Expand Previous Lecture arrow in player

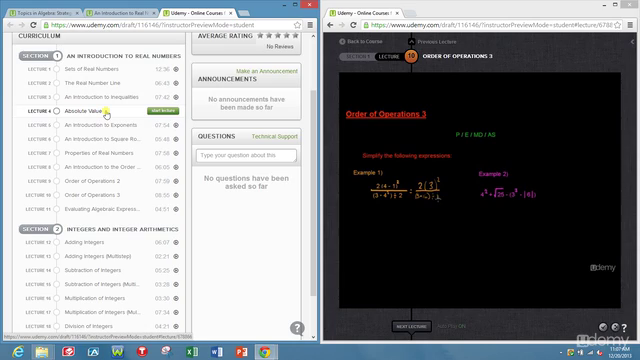[x=411, y=42]
